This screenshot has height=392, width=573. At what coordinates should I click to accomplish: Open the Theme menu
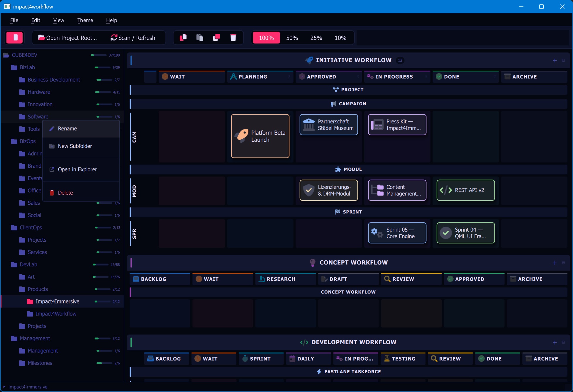[x=85, y=20]
